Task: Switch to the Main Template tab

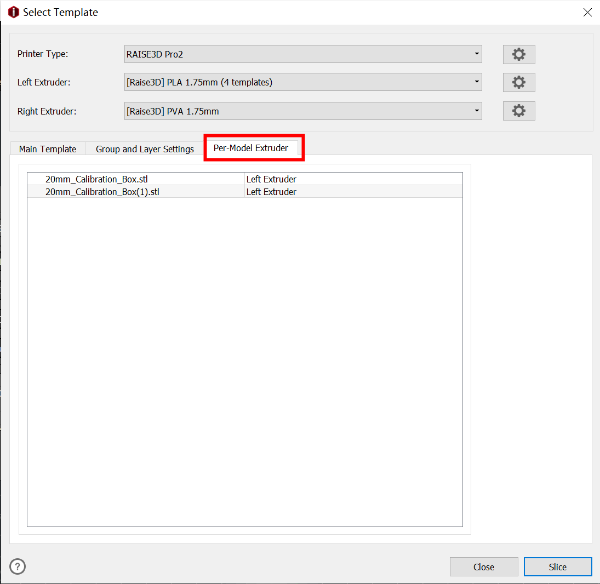Action: click(x=48, y=149)
